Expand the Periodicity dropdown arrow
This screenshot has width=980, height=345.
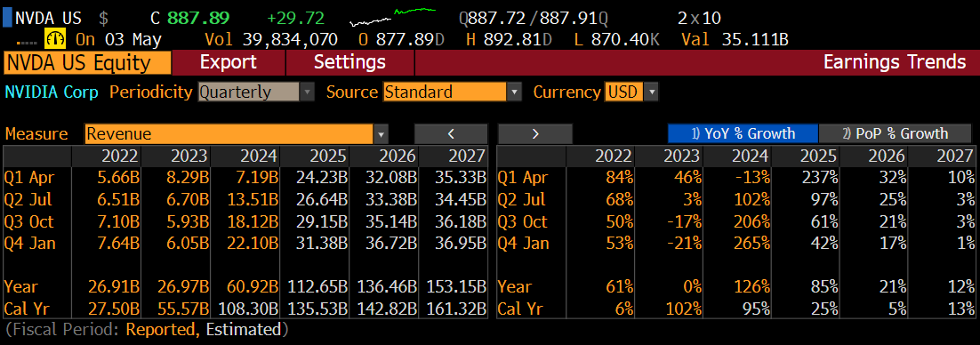coord(307,92)
